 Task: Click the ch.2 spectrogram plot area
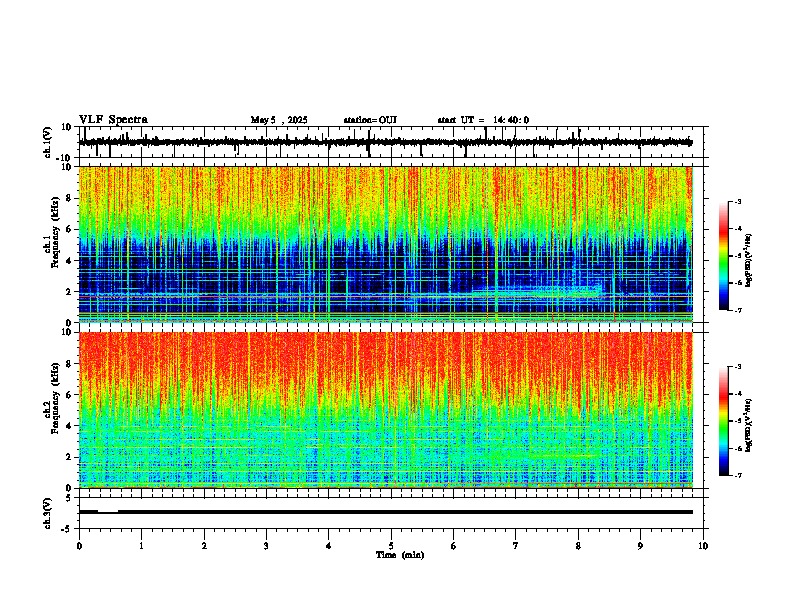pyautogui.click(x=386, y=410)
